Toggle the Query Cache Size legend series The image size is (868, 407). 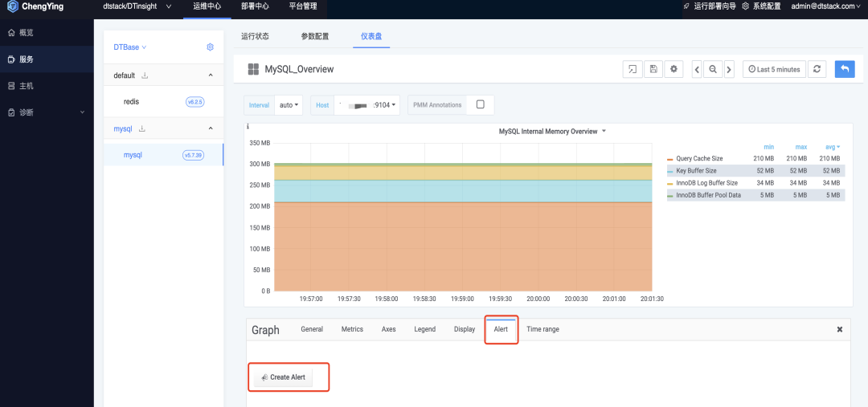click(x=699, y=159)
